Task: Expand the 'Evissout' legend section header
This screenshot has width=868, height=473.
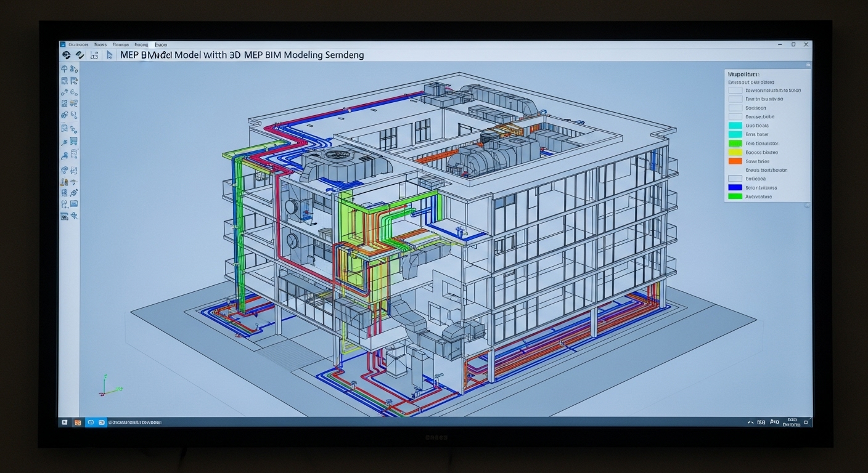Action: tap(750, 82)
